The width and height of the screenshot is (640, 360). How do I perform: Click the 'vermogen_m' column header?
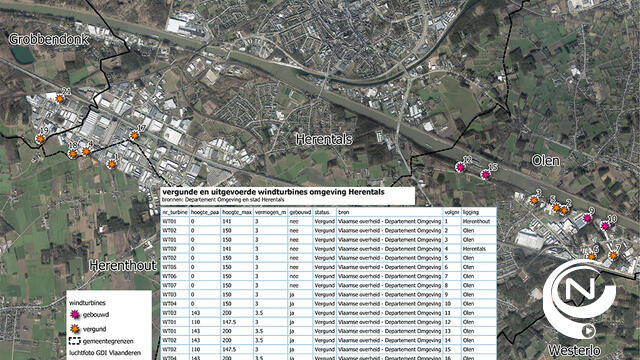(270, 212)
